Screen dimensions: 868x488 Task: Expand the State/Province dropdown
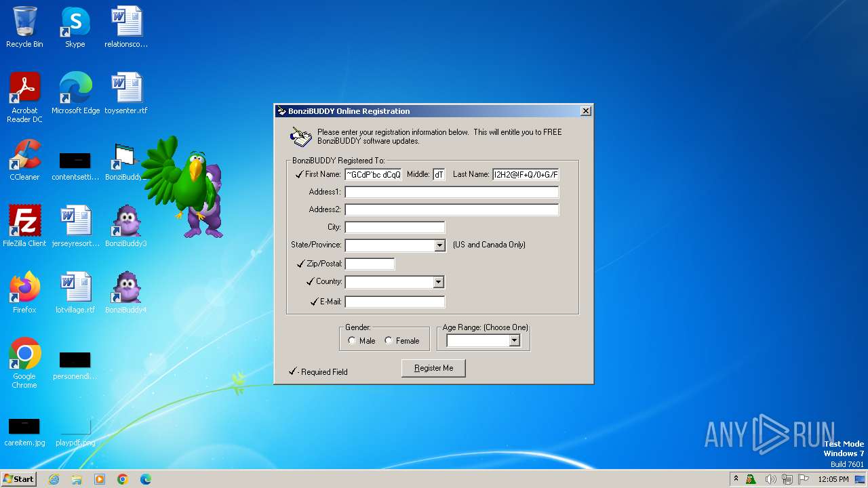pos(439,245)
